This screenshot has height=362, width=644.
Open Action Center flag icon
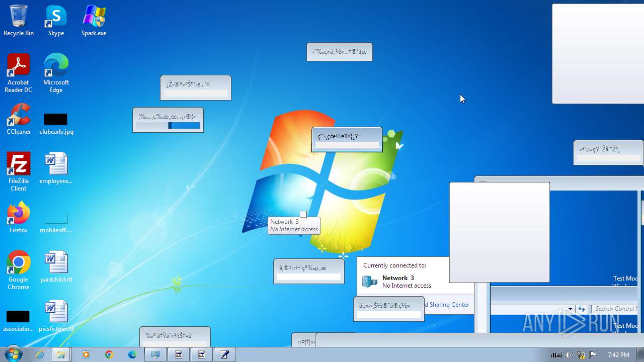point(593,355)
